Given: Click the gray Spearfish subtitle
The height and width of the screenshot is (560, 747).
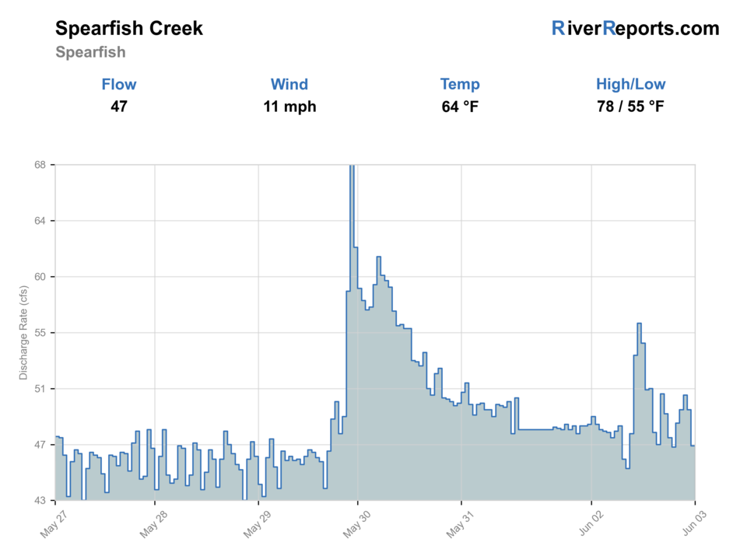Looking at the screenshot, I should pos(90,52).
